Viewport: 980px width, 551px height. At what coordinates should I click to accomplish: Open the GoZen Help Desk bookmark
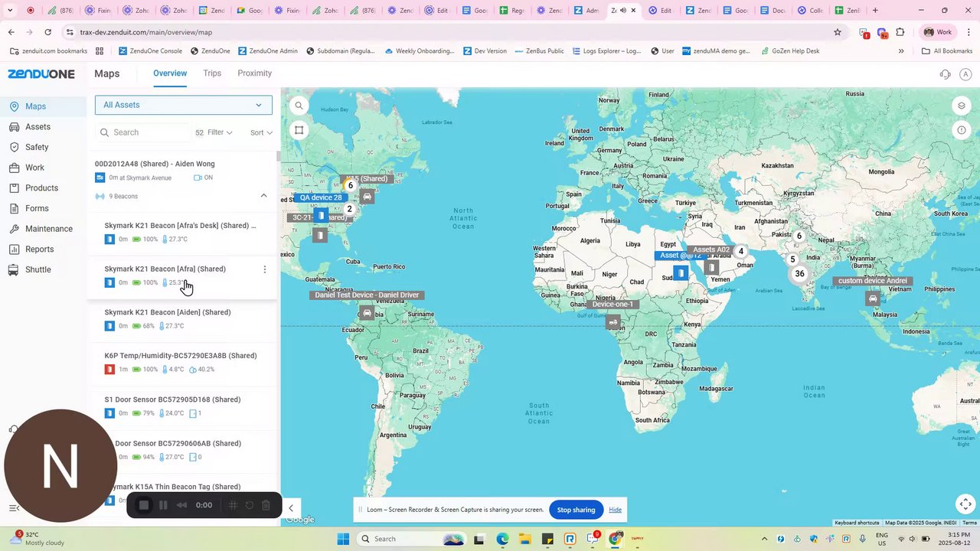click(x=789, y=51)
